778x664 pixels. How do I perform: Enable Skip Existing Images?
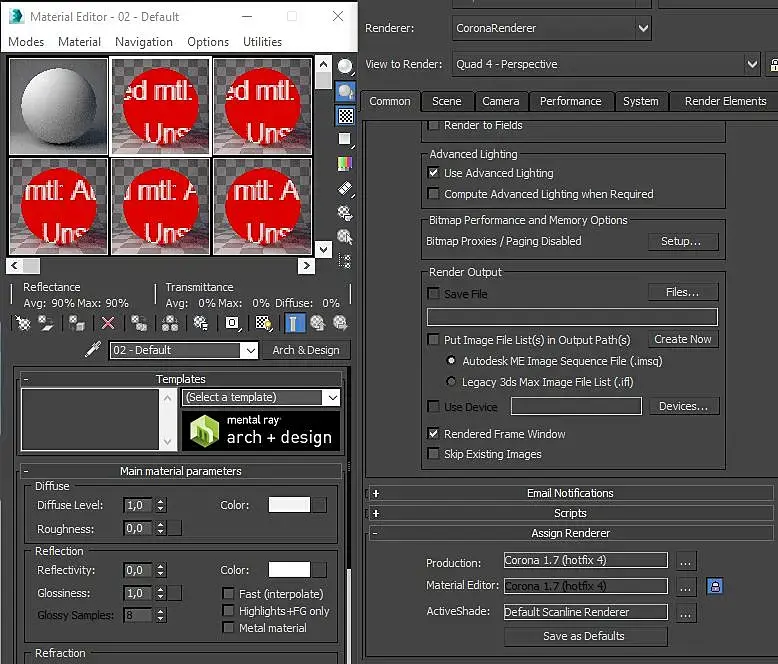[x=434, y=454]
